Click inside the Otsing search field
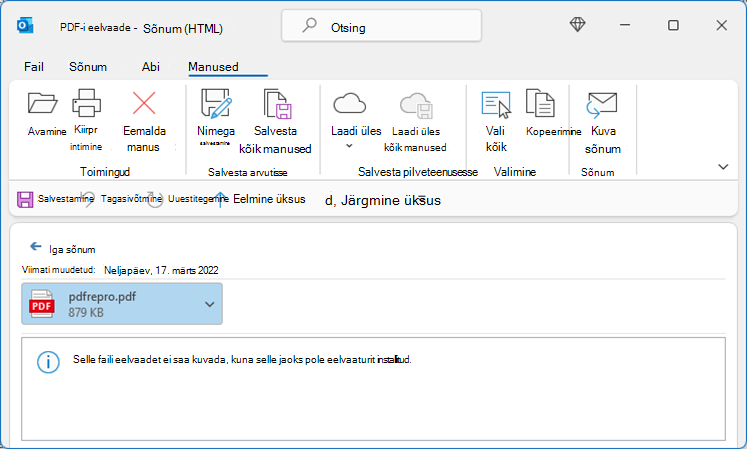 382,26
